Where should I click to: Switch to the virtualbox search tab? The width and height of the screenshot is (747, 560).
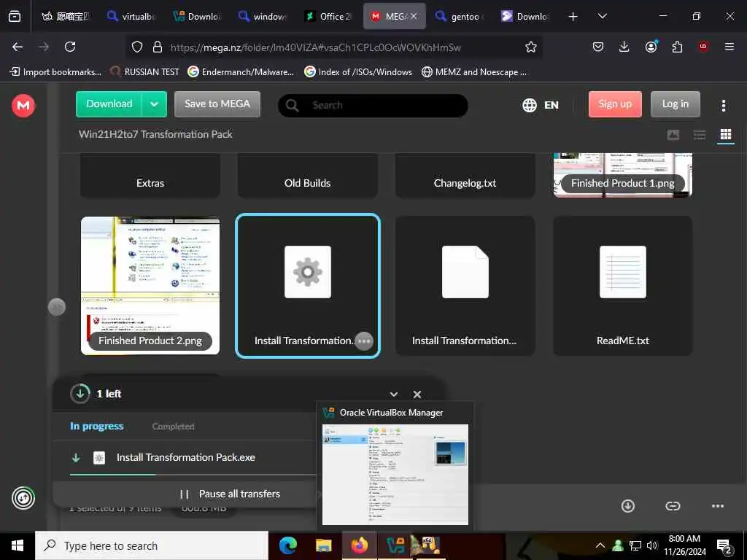(x=131, y=17)
